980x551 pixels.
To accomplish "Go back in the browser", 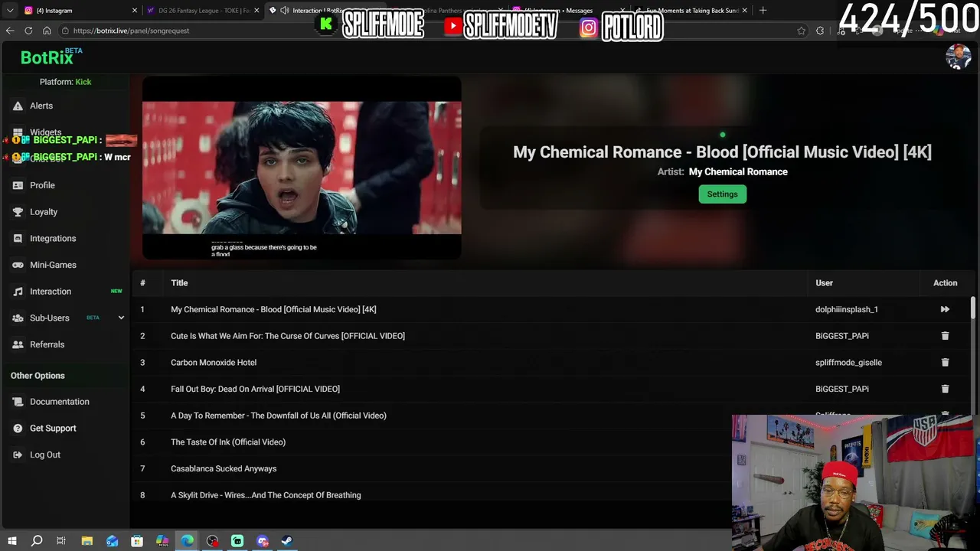I will [10, 31].
